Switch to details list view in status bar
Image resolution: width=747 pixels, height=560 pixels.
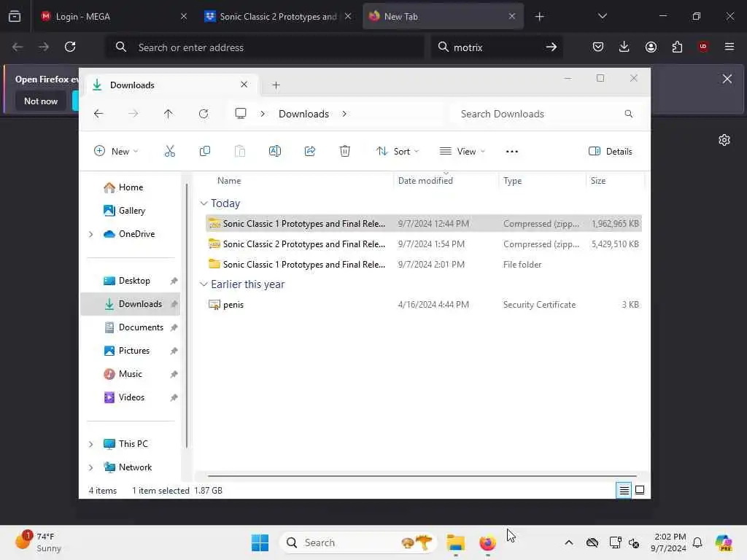point(624,490)
